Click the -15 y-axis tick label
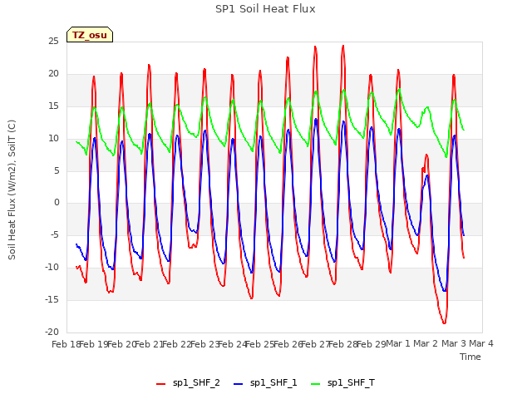The height and width of the screenshot is (399, 532). pyautogui.click(x=52, y=299)
